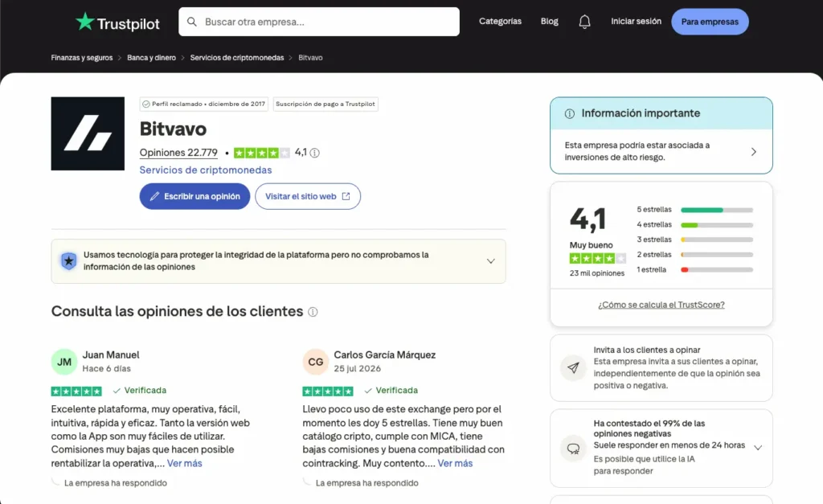823x504 pixels.
Task: Click the JM reviewer avatar
Action: tap(64, 362)
